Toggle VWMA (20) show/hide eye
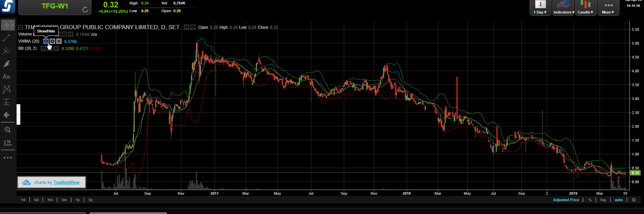This screenshot has width=644, height=214. click(x=46, y=41)
